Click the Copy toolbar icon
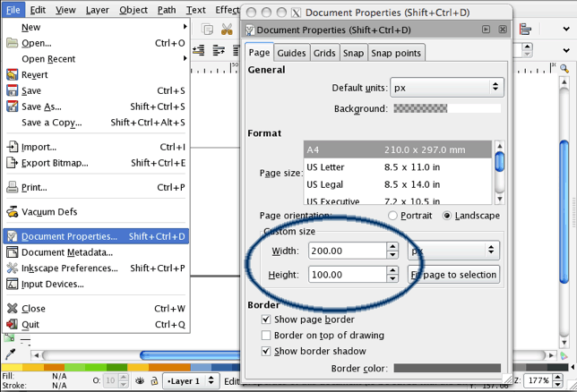Screen dimensions: 577x392 click(x=208, y=29)
